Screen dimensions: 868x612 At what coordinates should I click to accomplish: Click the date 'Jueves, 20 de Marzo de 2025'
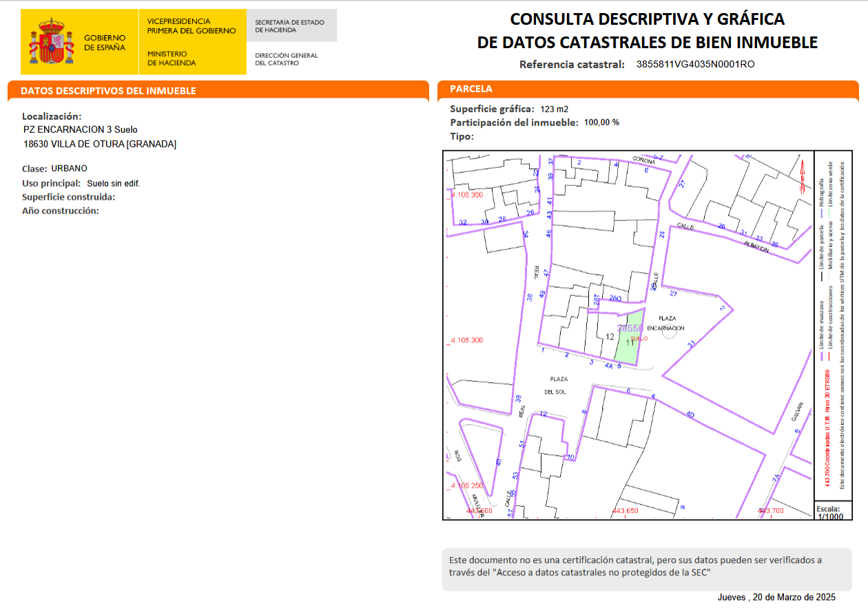click(776, 597)
